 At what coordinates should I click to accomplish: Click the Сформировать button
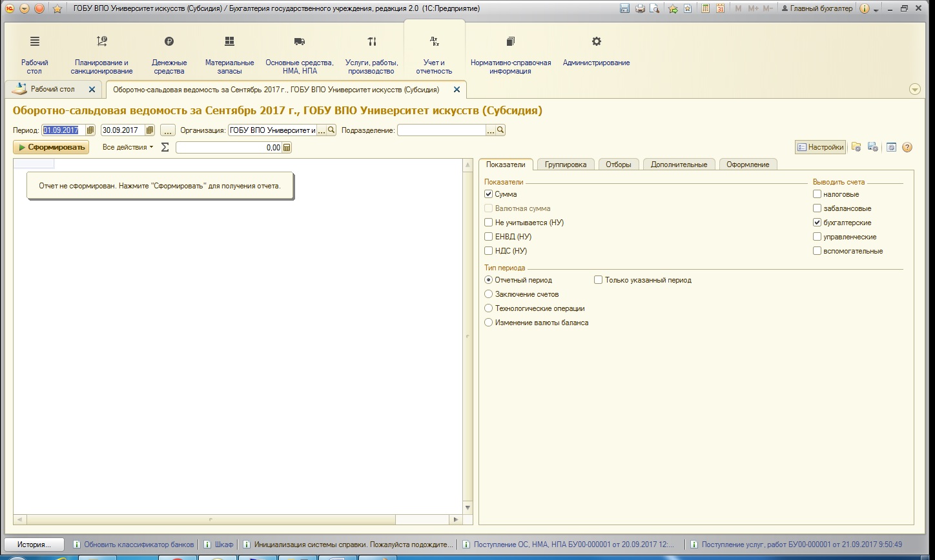click(52, 147)
